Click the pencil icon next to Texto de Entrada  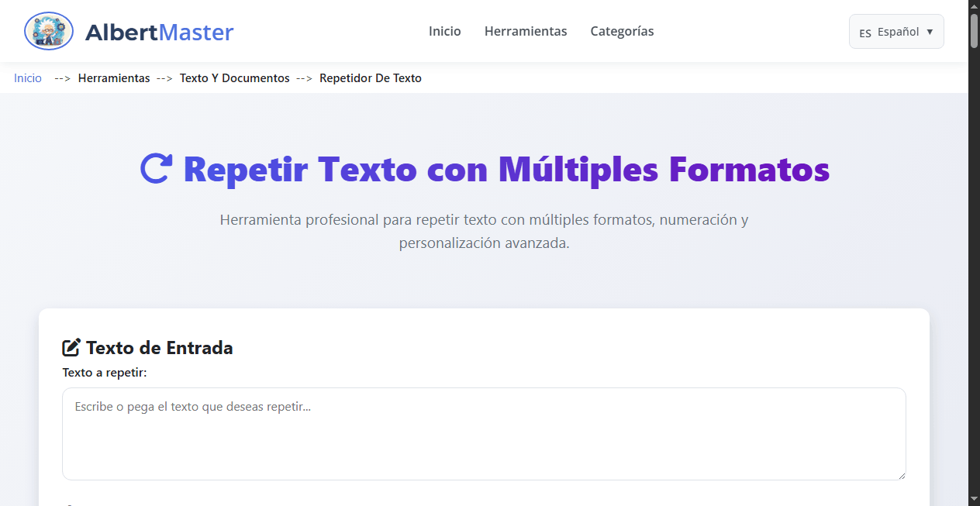(x=72, y=347)
